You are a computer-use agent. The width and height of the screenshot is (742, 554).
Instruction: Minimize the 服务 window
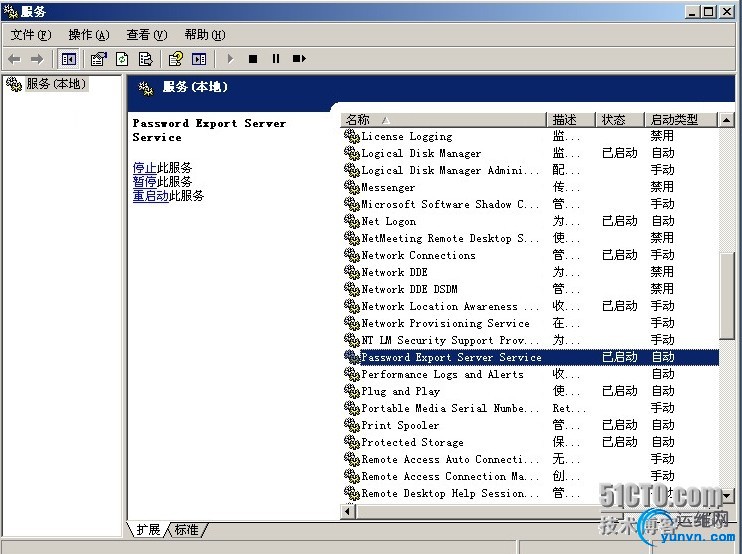(x=692, y=12)
